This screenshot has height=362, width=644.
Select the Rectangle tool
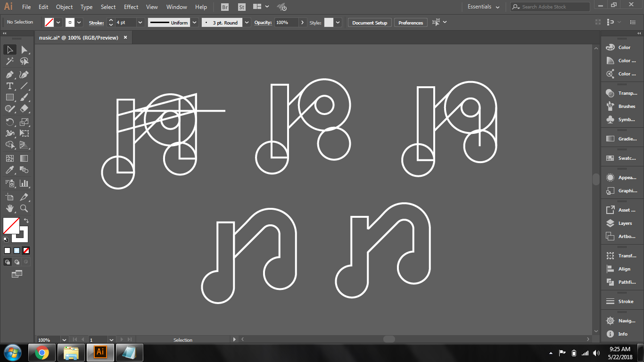pos(9,97)
